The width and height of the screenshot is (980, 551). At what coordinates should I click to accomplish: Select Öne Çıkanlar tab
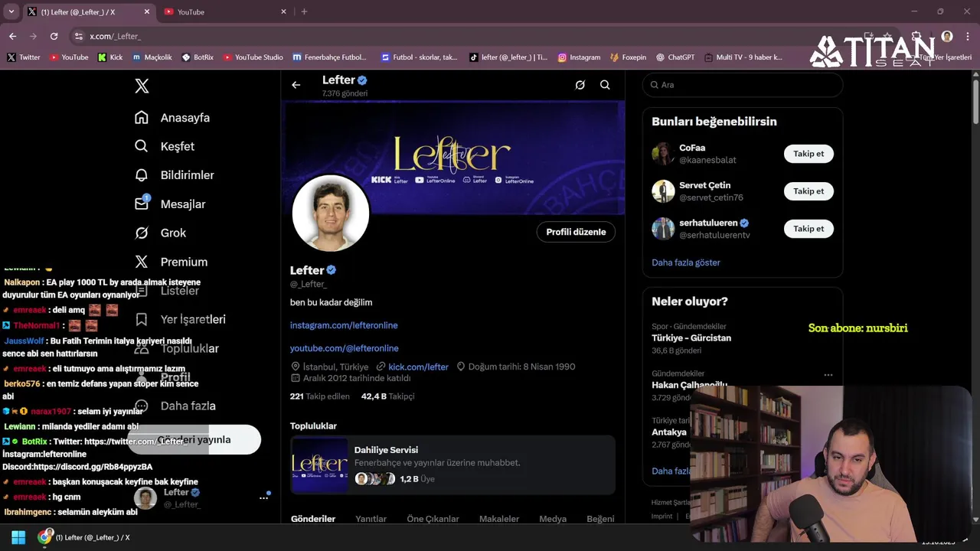click(433, 519)
